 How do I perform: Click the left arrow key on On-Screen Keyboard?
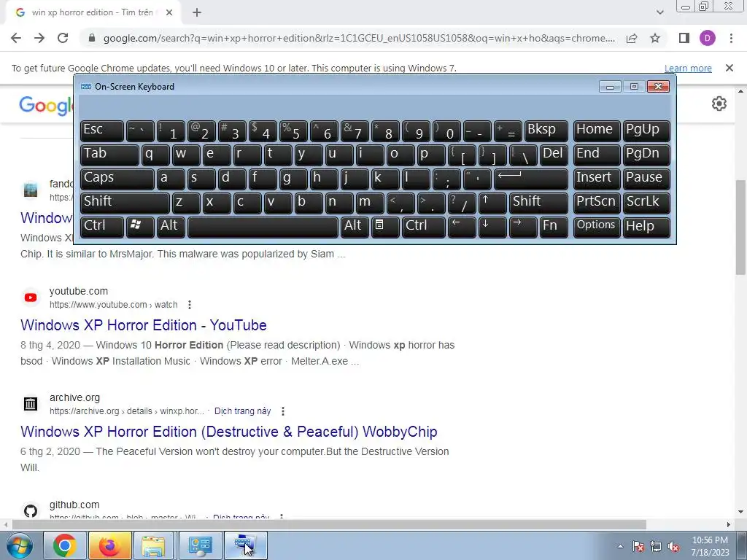click(462, 227)
